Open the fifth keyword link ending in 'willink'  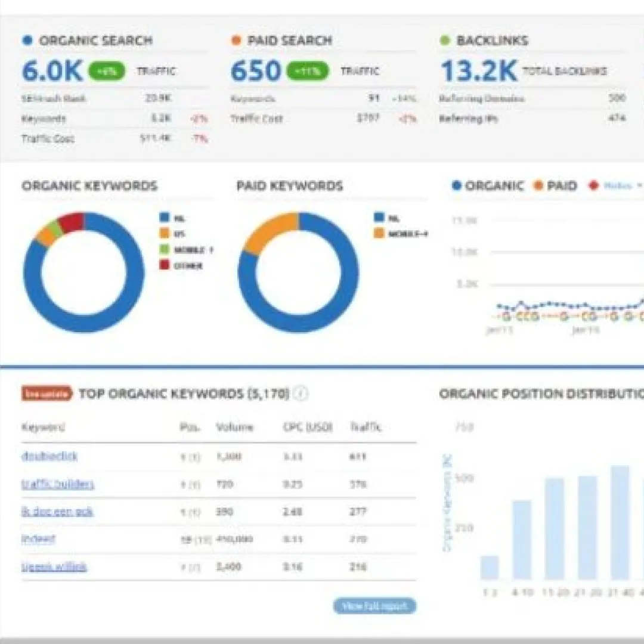(x=54, y=567)
